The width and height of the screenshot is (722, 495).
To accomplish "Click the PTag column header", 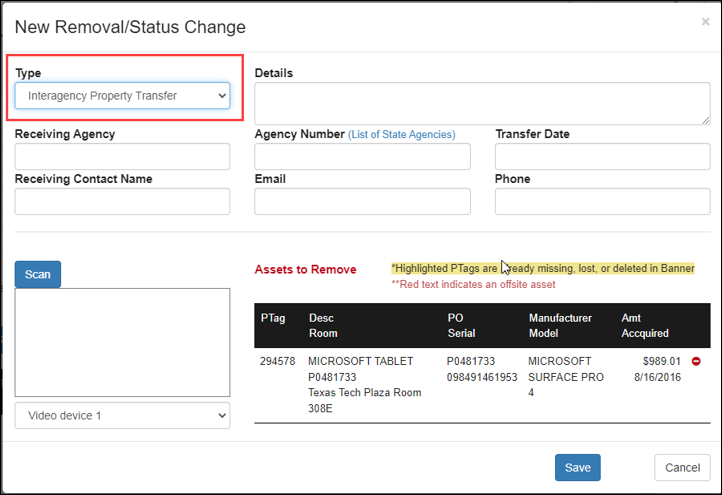I will 273,318.
